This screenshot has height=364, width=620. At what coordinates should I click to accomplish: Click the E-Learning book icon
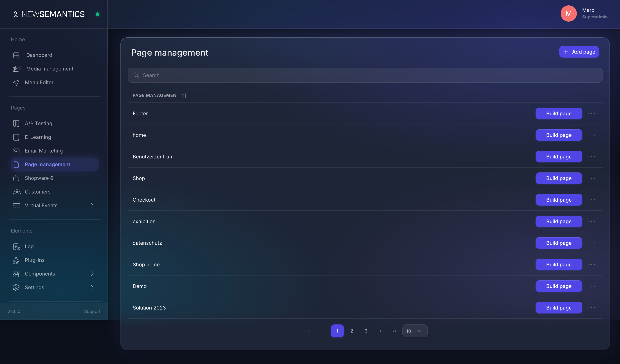[16, 137]
